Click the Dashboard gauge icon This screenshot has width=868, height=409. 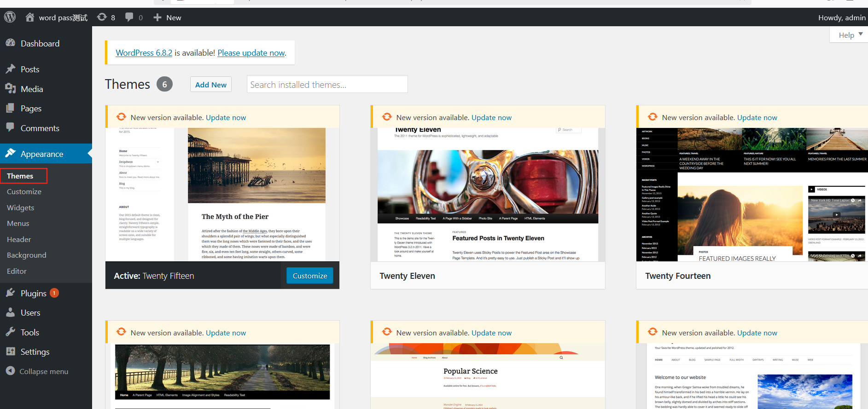(x=10, y=43)
